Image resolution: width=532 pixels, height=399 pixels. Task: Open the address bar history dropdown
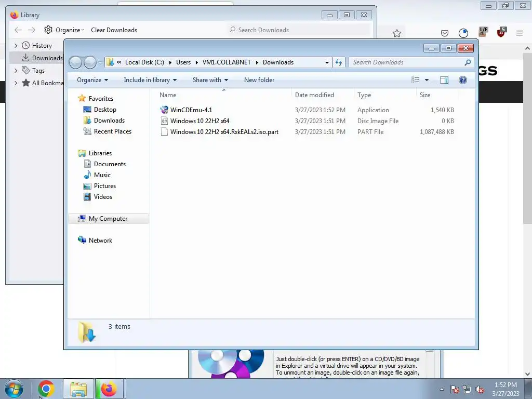(x=327, y=62)
